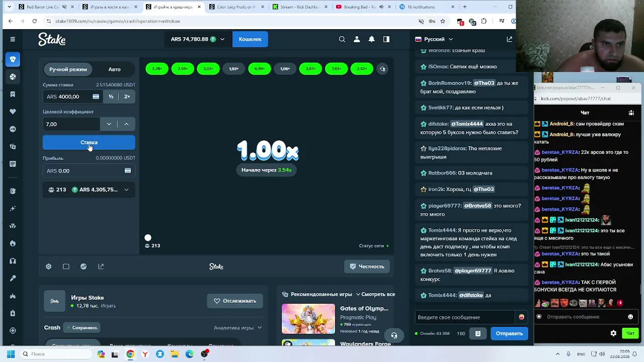Pop out the Stake chat window

pyautogui.click(x=509, y=39)
